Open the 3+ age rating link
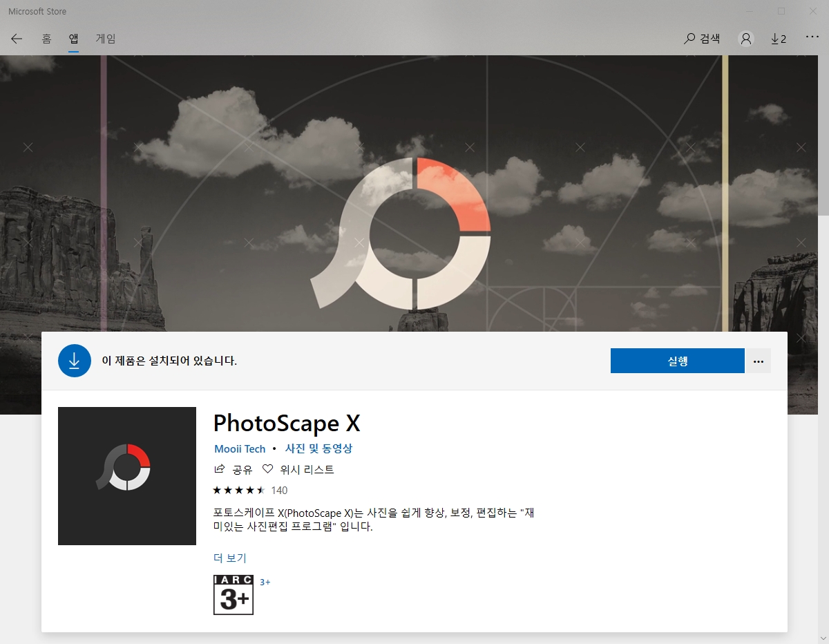Image resolution: width=829 pixels, height=644 pixels. click(265, 583)
